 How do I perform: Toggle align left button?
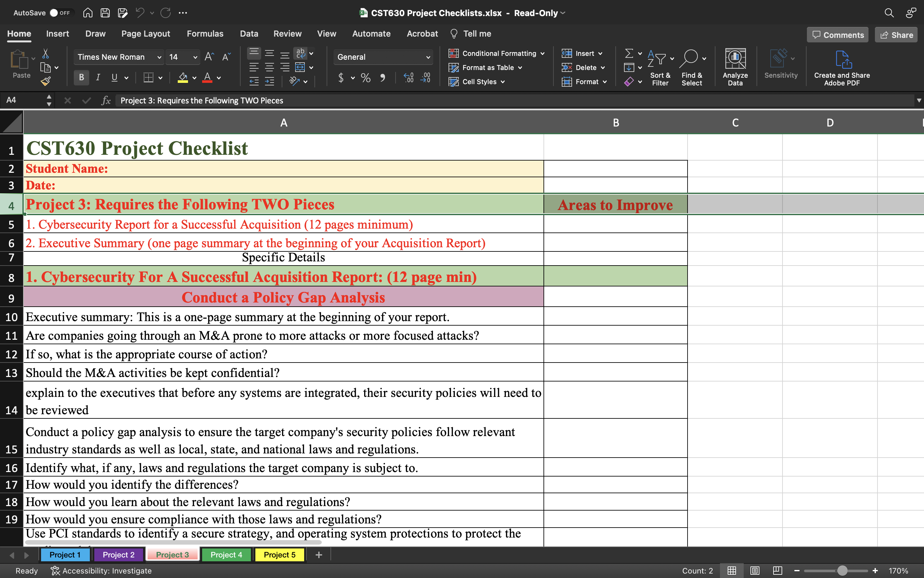(254, 67)
